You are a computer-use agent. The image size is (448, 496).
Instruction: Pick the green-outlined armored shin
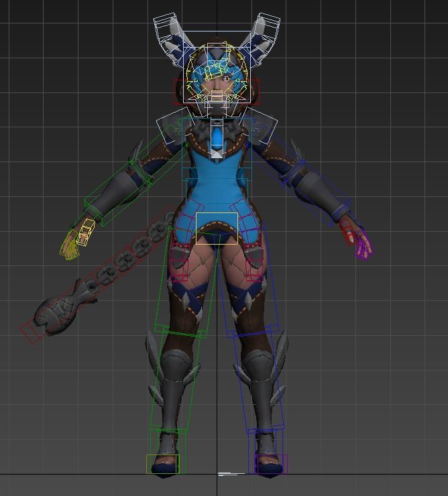pos(166,382)
